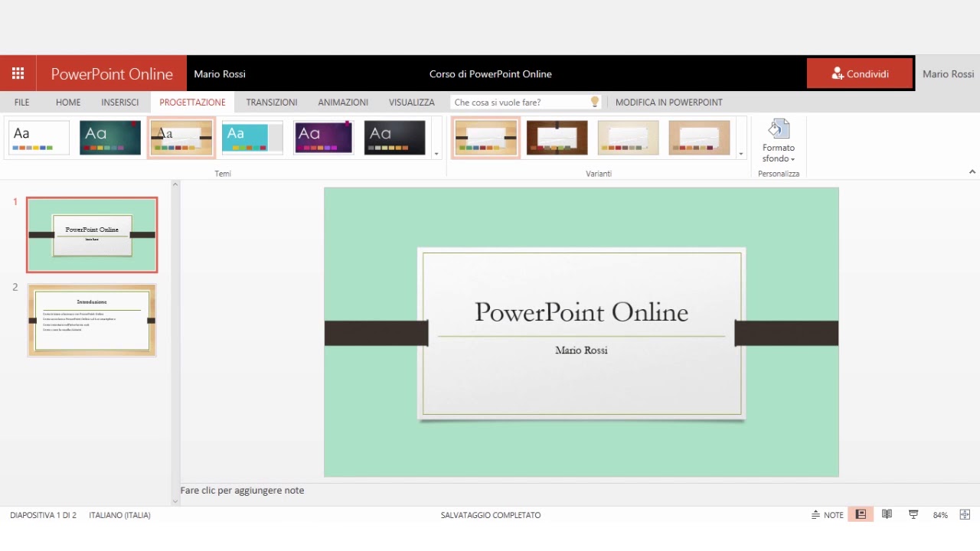980x551 pixels.
Task: Switch to the INSERISCI tab
Action: tap(120, 102)
